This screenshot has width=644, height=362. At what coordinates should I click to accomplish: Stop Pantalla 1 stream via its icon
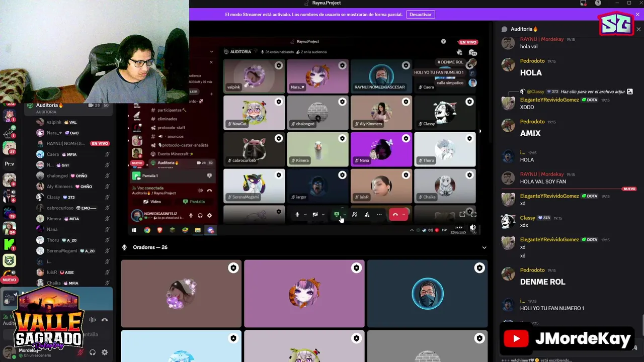point(209,175)
